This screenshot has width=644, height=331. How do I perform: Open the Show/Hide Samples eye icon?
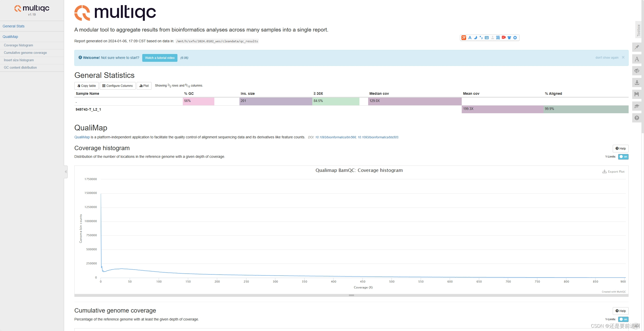tap(637, 71)
